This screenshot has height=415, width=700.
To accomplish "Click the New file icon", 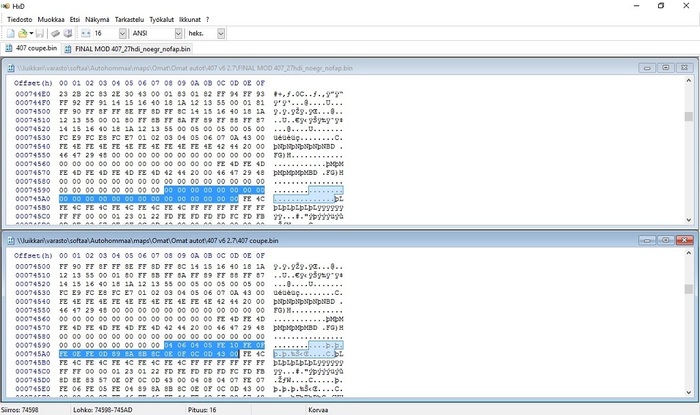I will pyautogui.click(x=8, y=33).
